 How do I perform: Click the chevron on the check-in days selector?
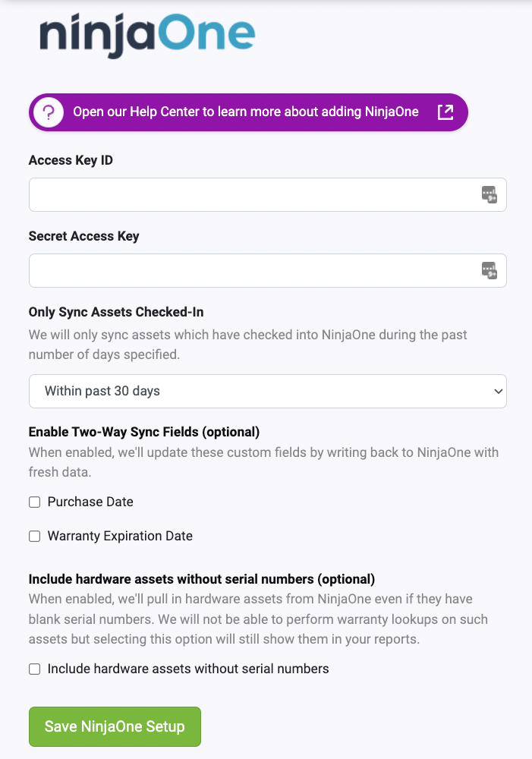click(497, 391)
